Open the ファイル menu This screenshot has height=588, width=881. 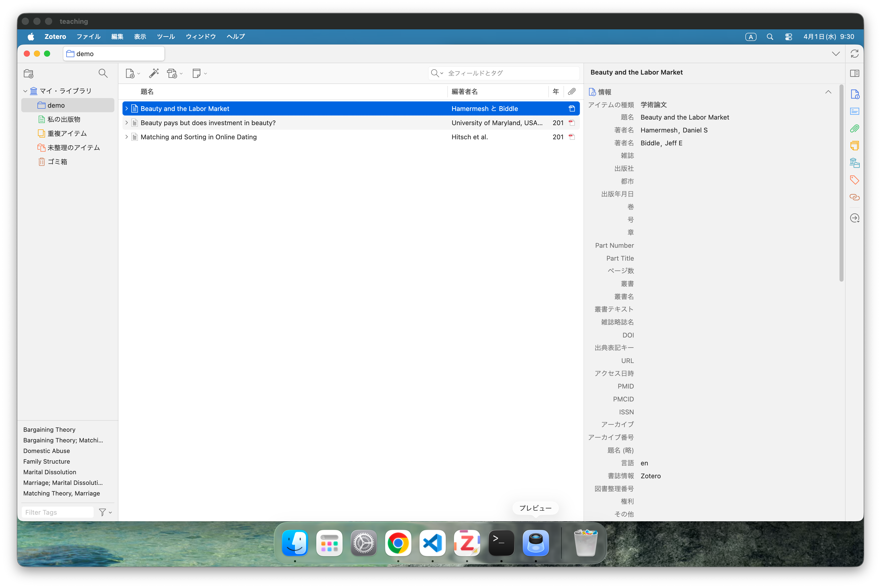pyautogui.click(x=88, y=36)
